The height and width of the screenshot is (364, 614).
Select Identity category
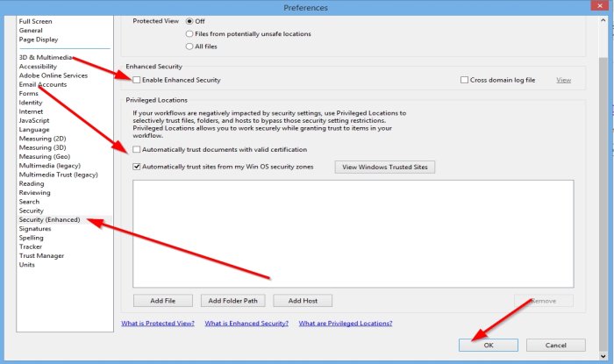click(31, 103)
